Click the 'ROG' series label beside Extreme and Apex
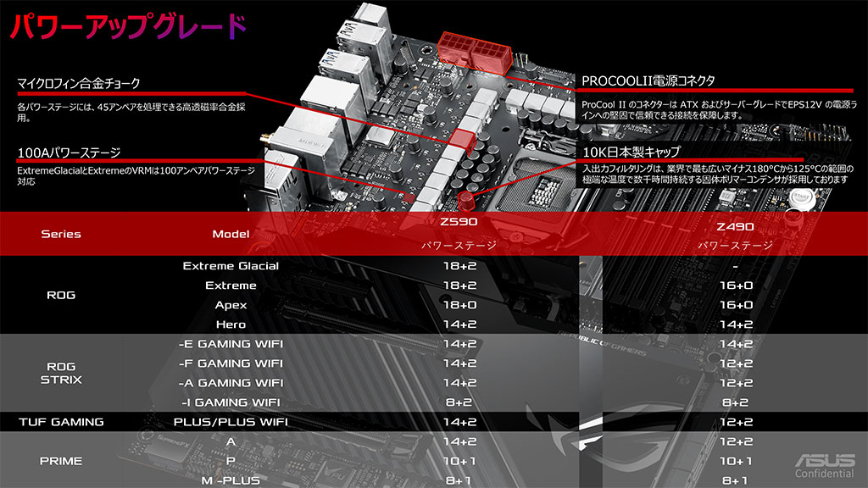868x488 pixels. (x=61, y=295)
